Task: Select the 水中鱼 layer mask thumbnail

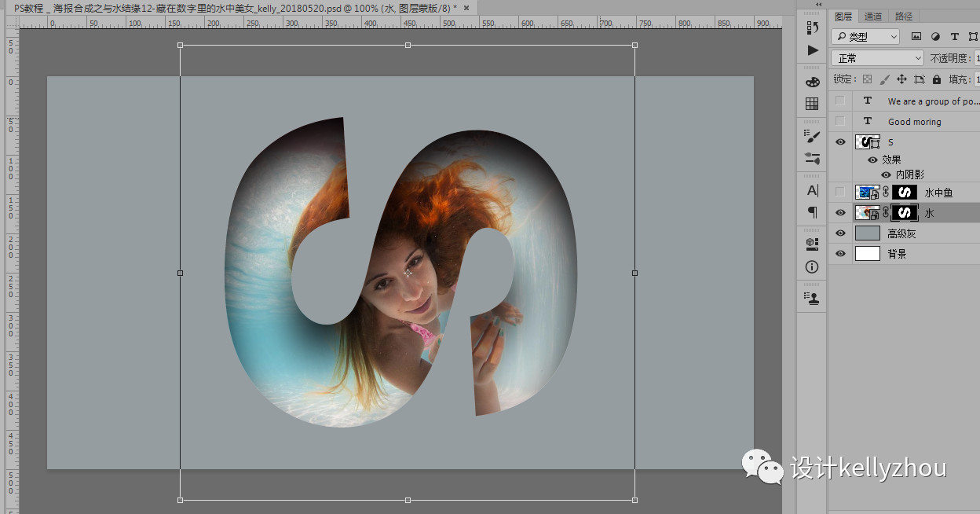Action: (905, 193)
